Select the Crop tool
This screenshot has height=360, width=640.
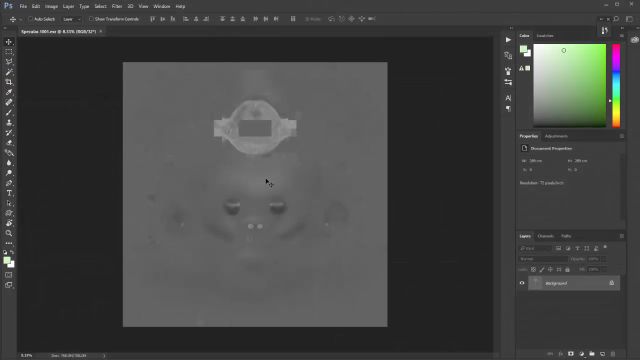(x=9, y=82)
